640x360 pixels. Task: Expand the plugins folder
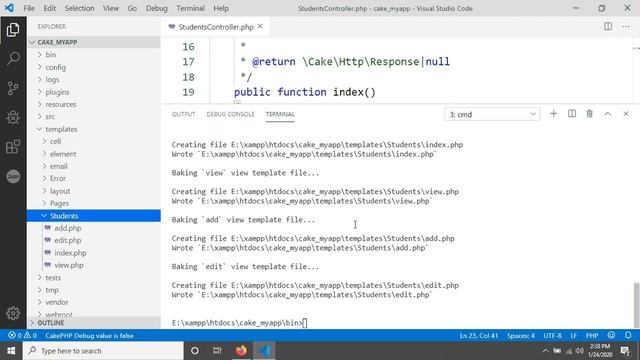point(93,92)
